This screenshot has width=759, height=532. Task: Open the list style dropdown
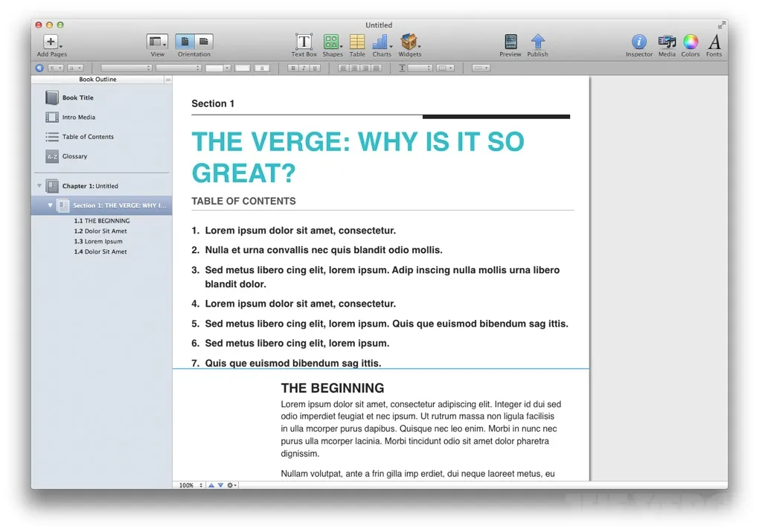pos(481,68)
